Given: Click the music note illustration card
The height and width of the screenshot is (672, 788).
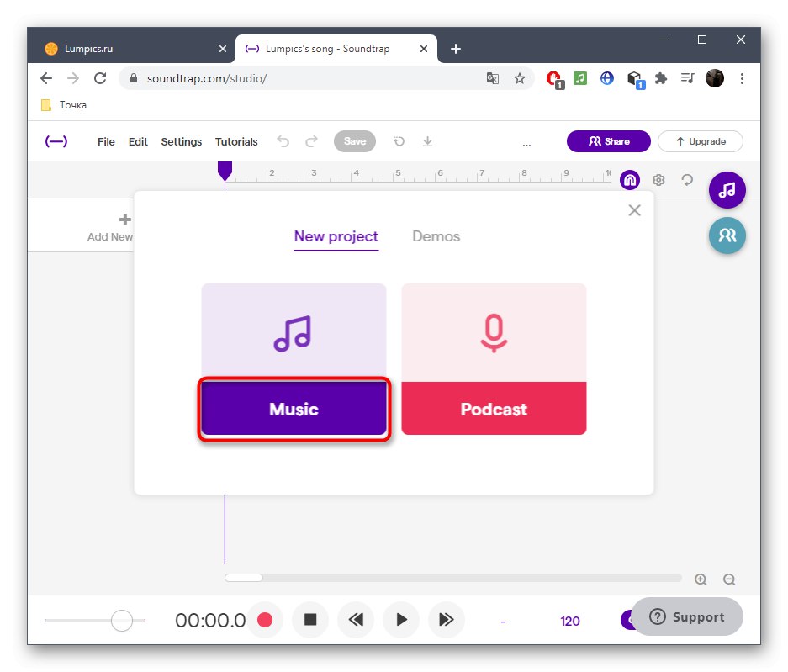Looking at the screenshot, I should [294, 333].
